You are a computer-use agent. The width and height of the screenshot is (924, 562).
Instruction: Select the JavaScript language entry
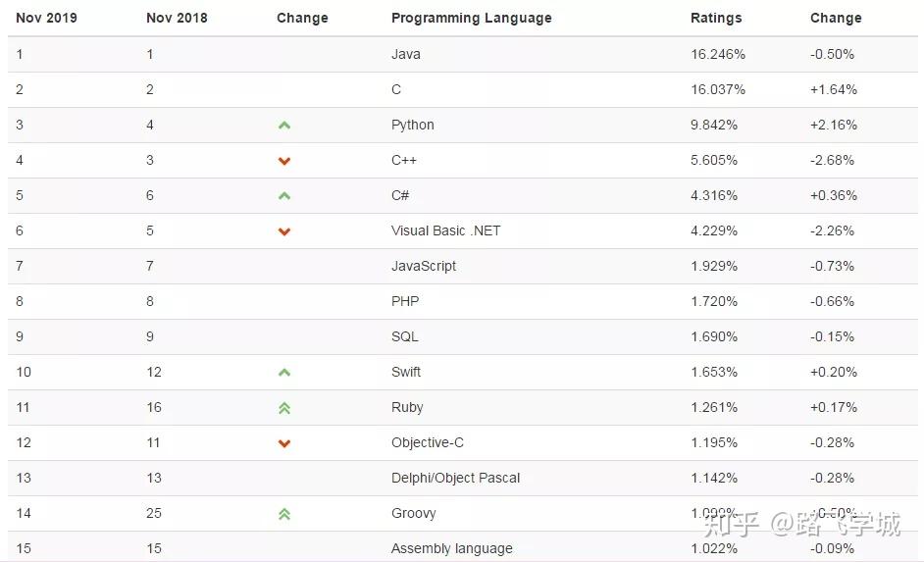click(x=424, y=266)
